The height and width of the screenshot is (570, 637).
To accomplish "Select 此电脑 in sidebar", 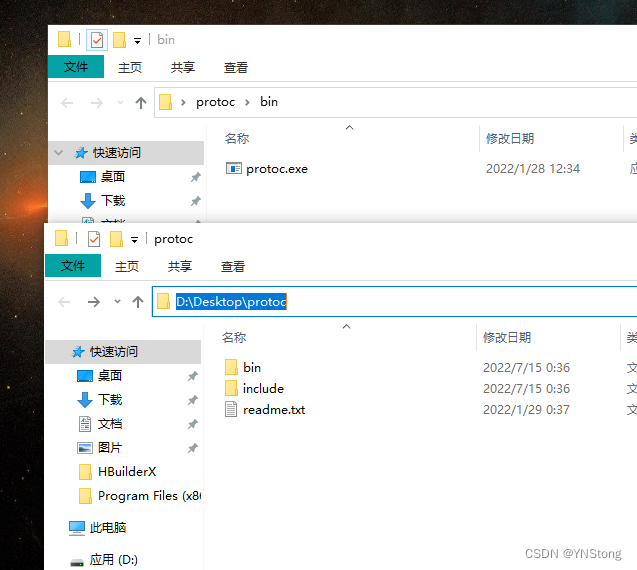I will point(108,528).
